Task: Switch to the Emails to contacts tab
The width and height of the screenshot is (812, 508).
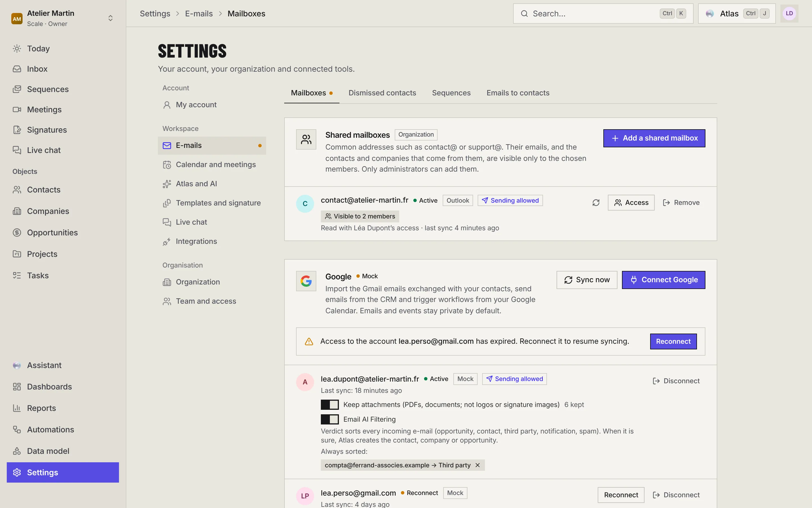Action: (518, 93)
